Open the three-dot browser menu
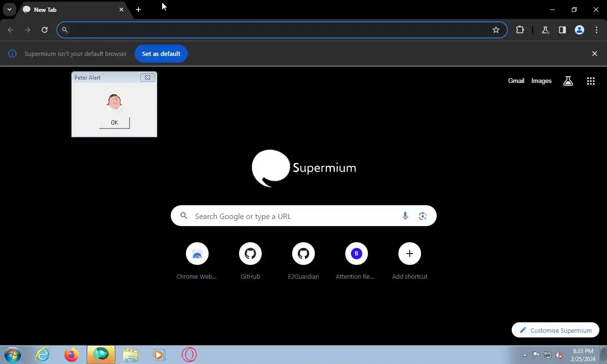Image resolution: width=607 pixels, height=364 pixels. [597, 30]
